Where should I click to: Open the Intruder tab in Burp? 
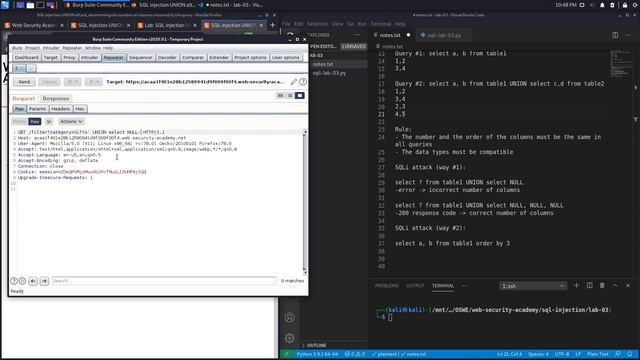coord(89,58)
